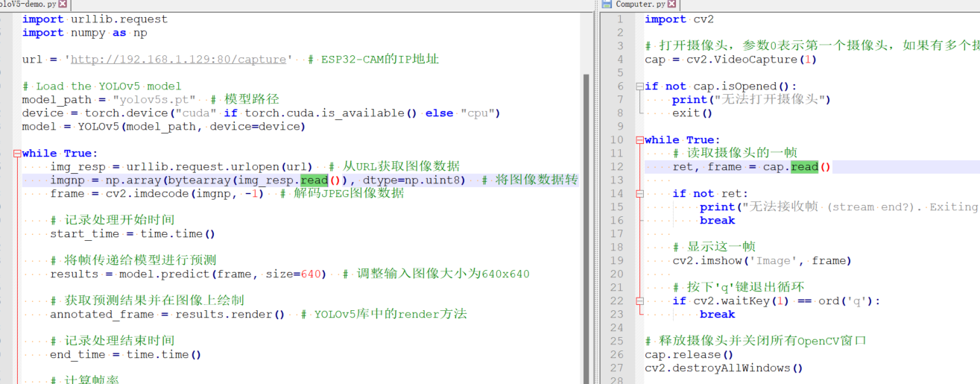Collapse the 'if cv2.waitKey(1)' fold marker
Screen dimensions: 980x384
pos(639,301)
